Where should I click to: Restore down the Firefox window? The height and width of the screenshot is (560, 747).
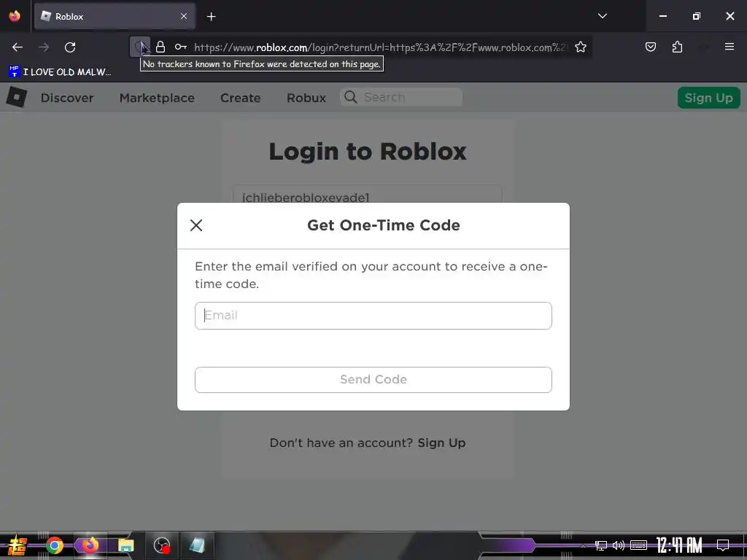click(696, 16)
